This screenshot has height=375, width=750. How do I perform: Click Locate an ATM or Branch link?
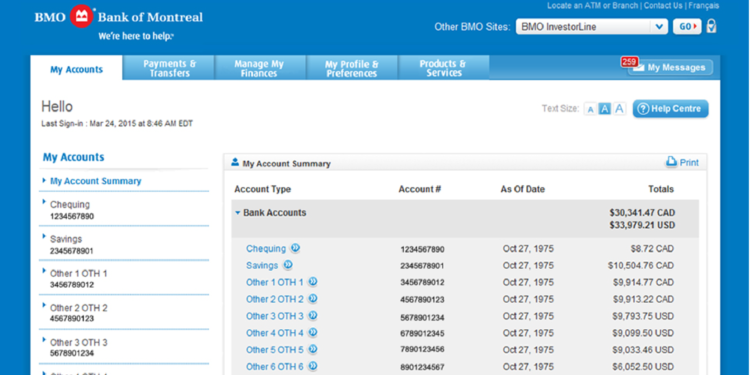pyautogui.click(x=593, y=6)
